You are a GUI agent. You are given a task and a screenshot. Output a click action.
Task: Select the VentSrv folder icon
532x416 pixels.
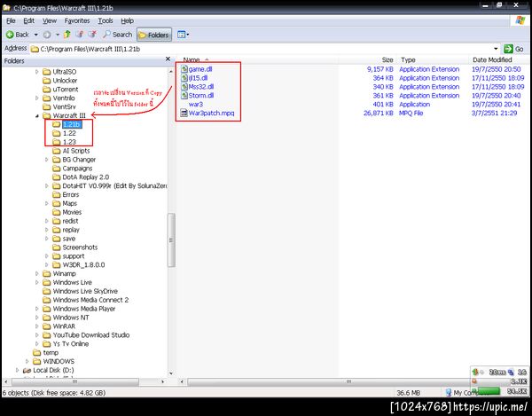(46, 107)
